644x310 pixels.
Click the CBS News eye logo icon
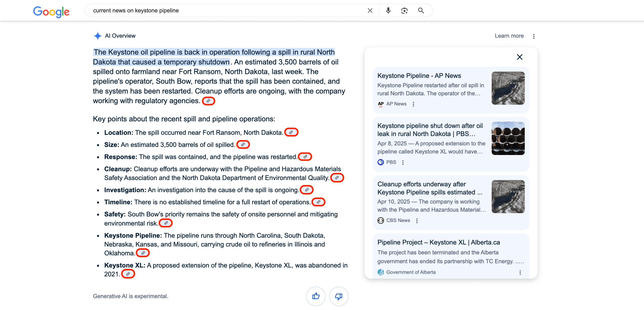point(380,220)
